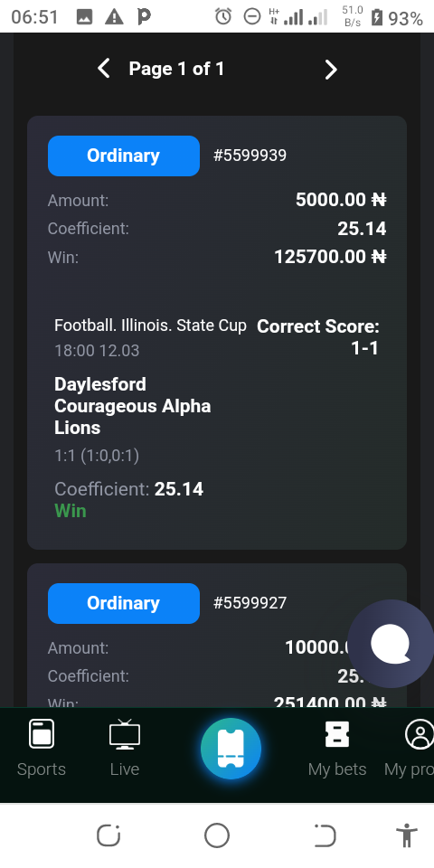Go to previous page arrow

[103, 70]
